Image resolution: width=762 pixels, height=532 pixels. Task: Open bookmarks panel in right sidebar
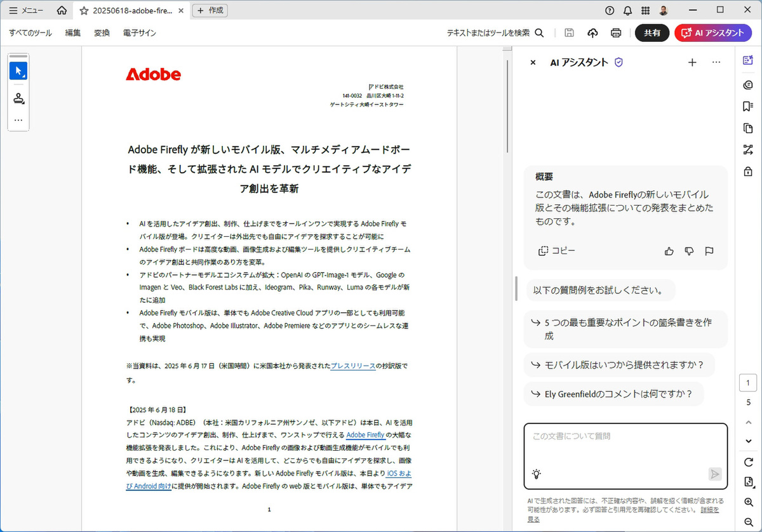[747, 106]
